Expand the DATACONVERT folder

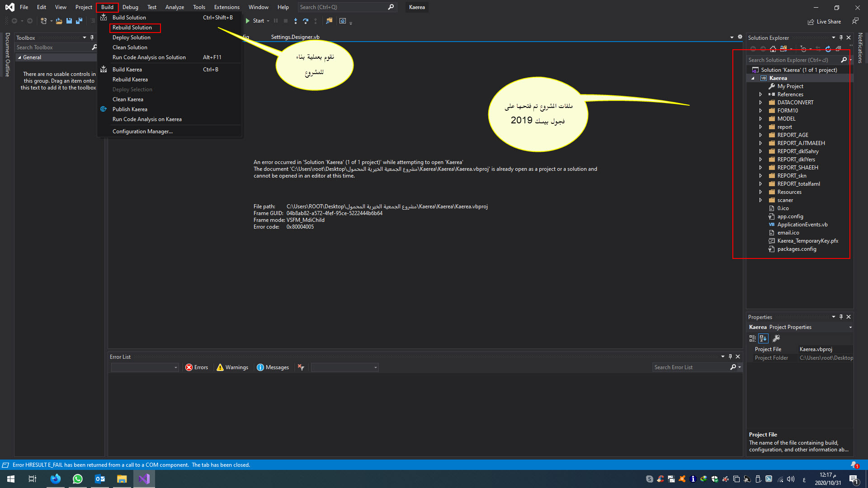[760, 103]
